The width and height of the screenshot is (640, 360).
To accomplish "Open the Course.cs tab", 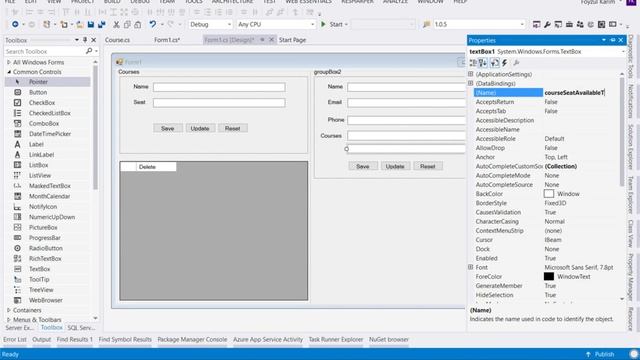I will pos(117,40).
